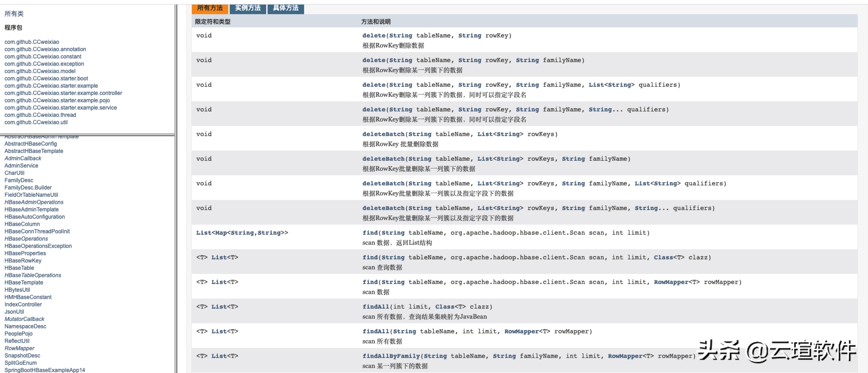The height and width of the screenshot is (373, 868).
Task: Open the com.github.CCweixiao.starter.example.controller package
Action: (x=63, y=93)
